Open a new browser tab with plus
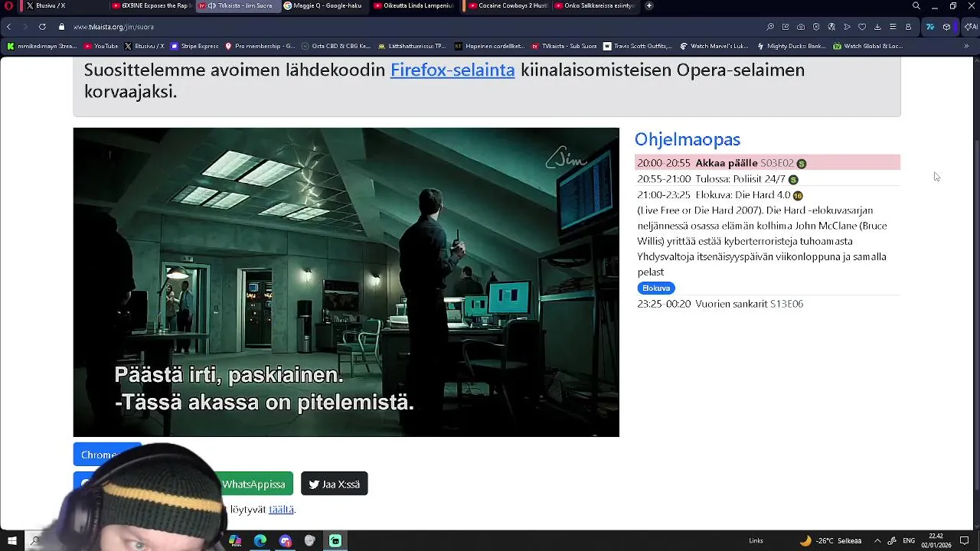980x551 pixels. 649,5
